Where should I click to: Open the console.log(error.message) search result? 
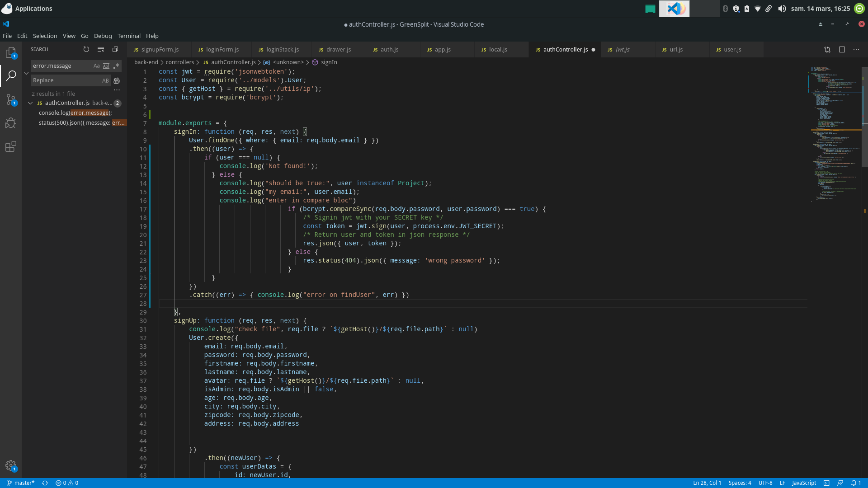tap(75, 113)
